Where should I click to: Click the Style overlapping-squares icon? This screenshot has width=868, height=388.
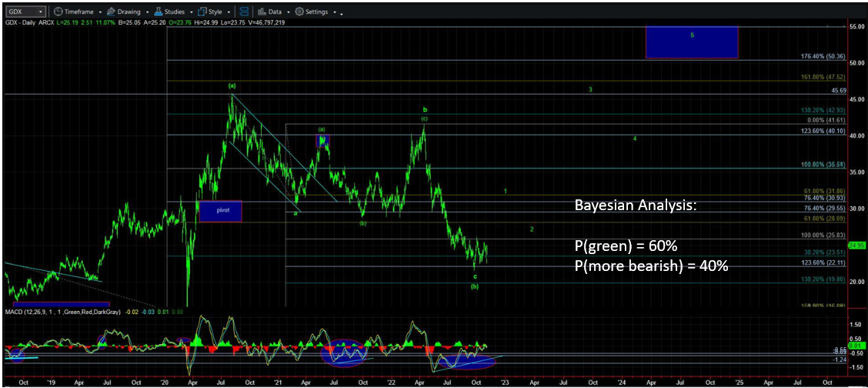tap(202, 12)
